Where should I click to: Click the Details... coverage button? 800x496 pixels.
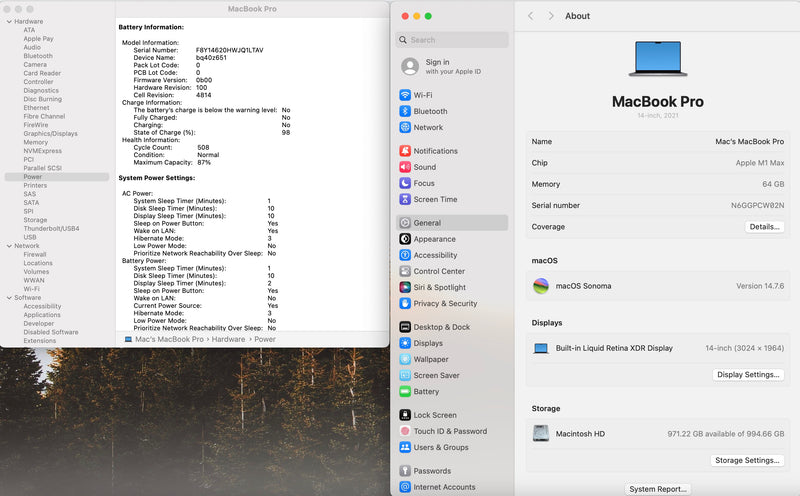click(x=764, y=227)
